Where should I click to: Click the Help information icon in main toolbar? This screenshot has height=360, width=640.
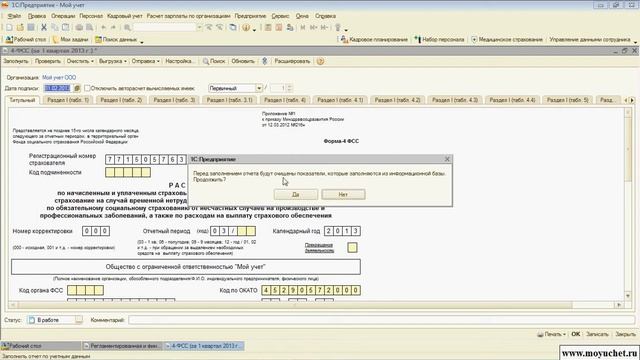tap(246, 27)
